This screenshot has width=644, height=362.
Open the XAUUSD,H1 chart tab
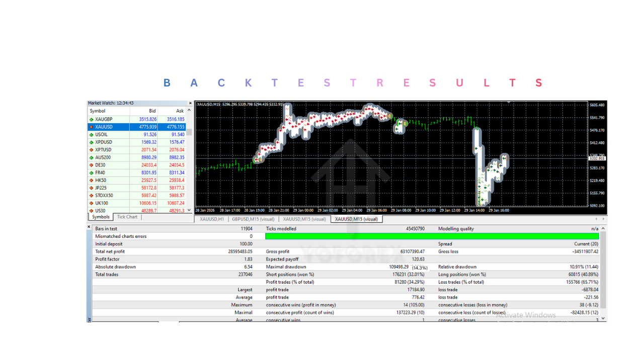(x=211, y=219)
